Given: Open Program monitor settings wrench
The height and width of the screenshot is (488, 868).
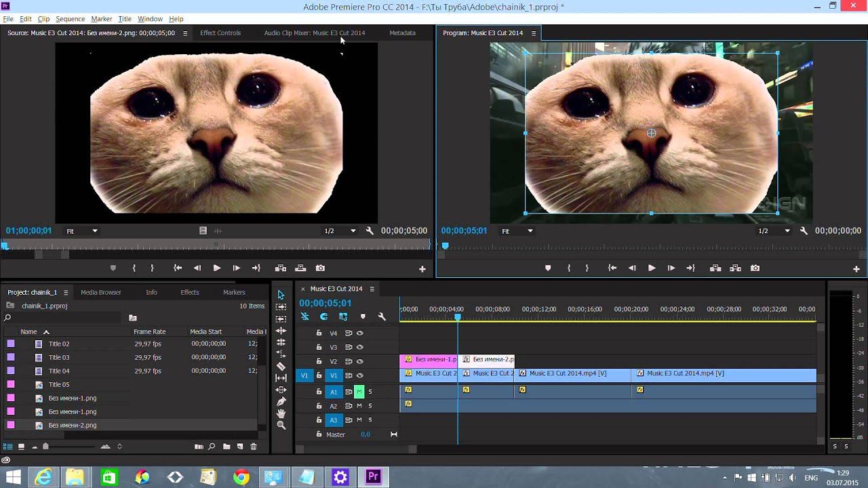Looking at the screenshot, I should point(804,230).
